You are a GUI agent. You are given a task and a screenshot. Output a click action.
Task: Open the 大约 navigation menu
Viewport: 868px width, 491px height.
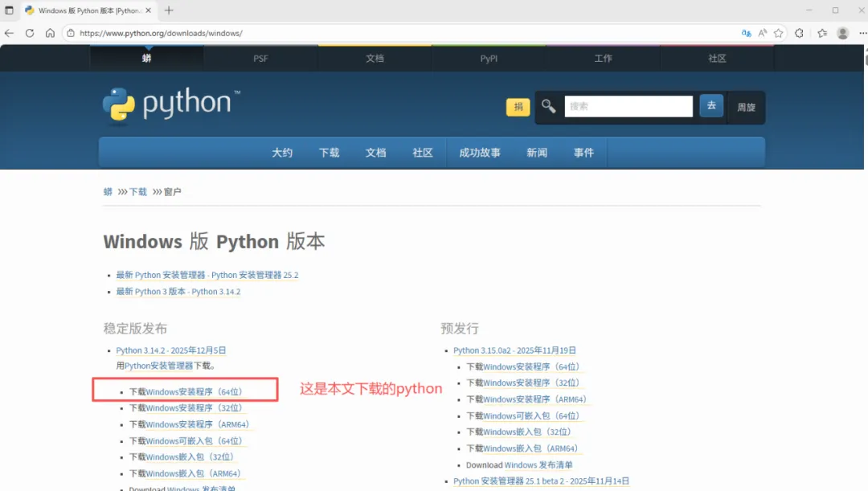282,153
